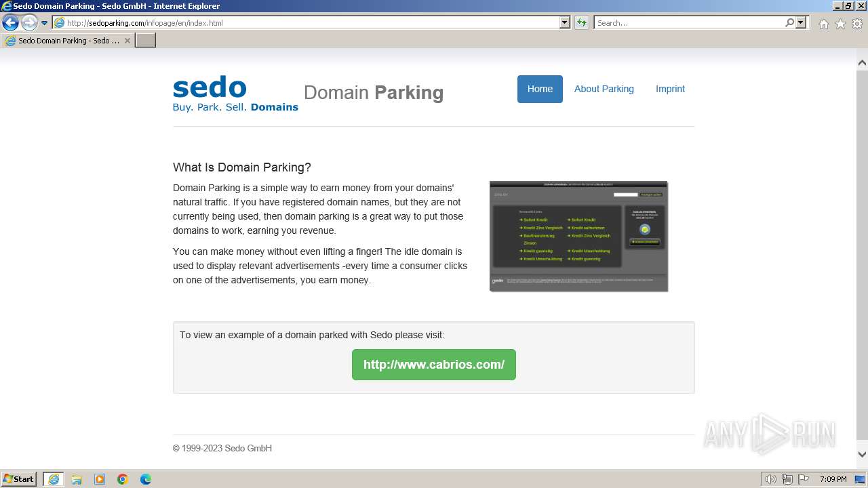Viewport: 868px width, 488px height.
Task: Click the Show desktop button
Action: [x=861, y=479]
